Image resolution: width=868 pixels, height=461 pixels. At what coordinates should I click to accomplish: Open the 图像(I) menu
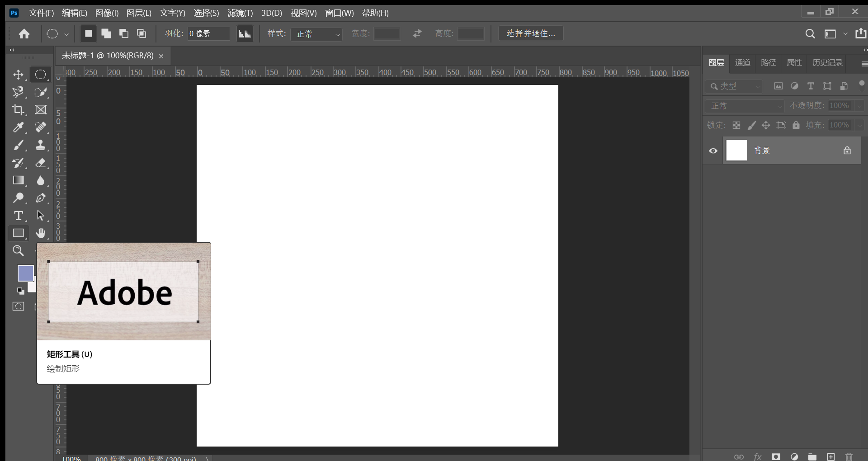[x=107, y=13]
